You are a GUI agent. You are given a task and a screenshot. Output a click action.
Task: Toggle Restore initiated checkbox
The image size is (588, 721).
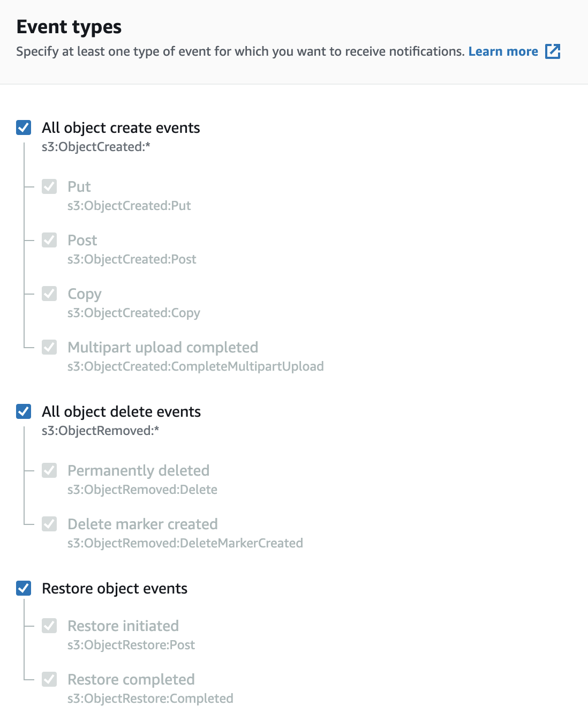point(49,626)
